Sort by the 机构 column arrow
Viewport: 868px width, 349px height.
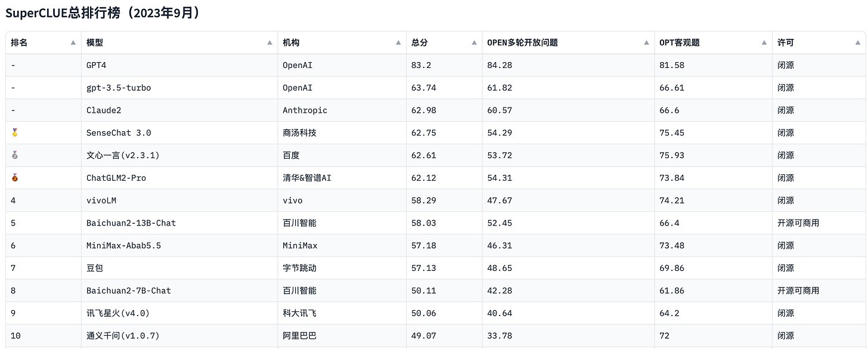tap(399, 43)
